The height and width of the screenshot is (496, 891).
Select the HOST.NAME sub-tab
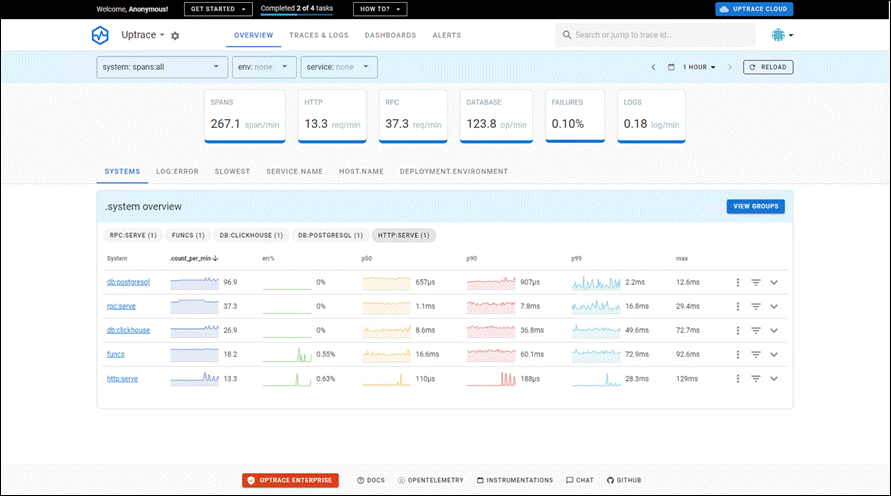[x=361, y=172]
